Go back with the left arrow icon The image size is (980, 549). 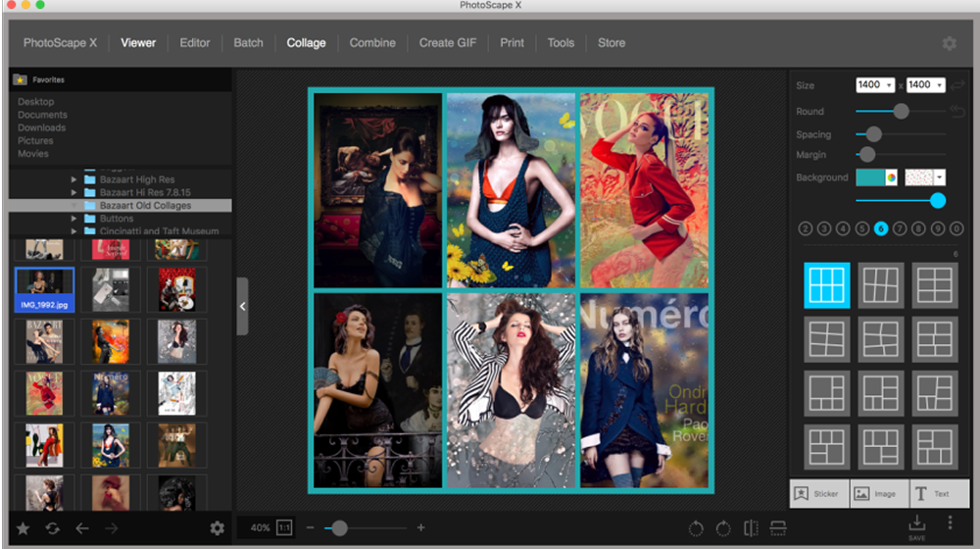coord(82,528)
